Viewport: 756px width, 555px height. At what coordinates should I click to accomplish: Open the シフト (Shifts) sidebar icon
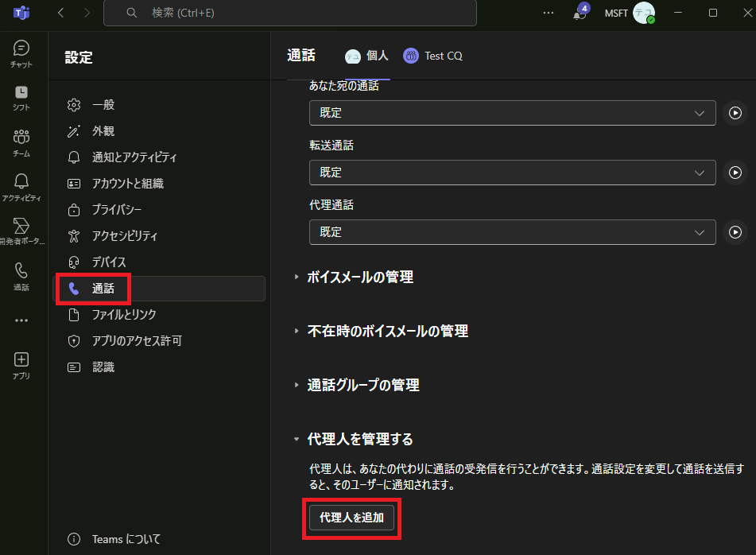21,98
